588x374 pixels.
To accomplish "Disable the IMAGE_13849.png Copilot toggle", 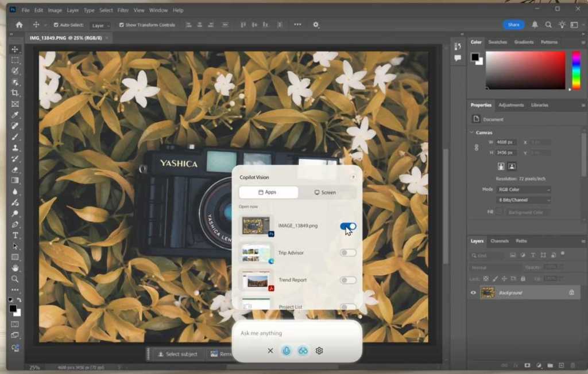I will click(x=347, y=225).
